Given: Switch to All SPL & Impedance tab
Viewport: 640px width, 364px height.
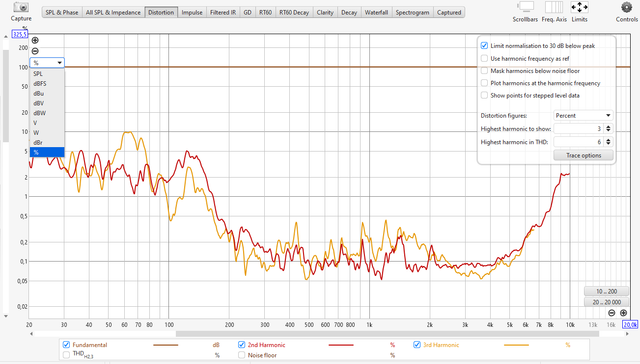Looking at the screenshot, I should [113, 12].
